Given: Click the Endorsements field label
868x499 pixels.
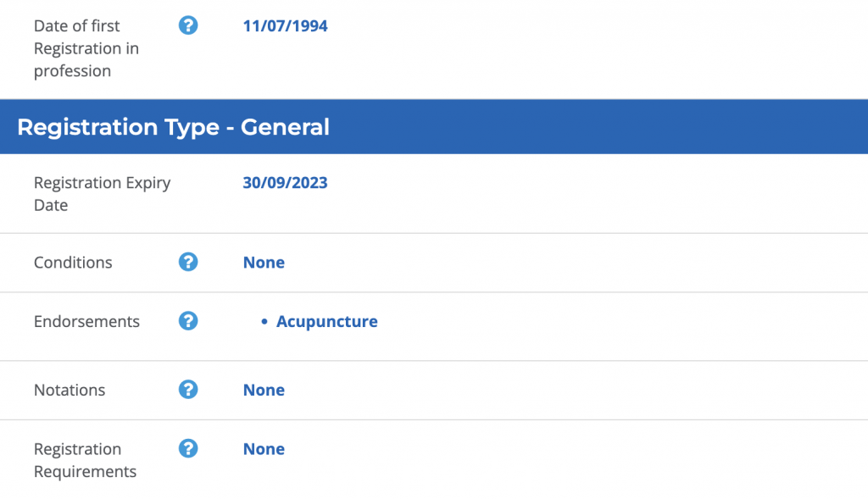Looking at the screenshot, I should (x=87, y=321).
